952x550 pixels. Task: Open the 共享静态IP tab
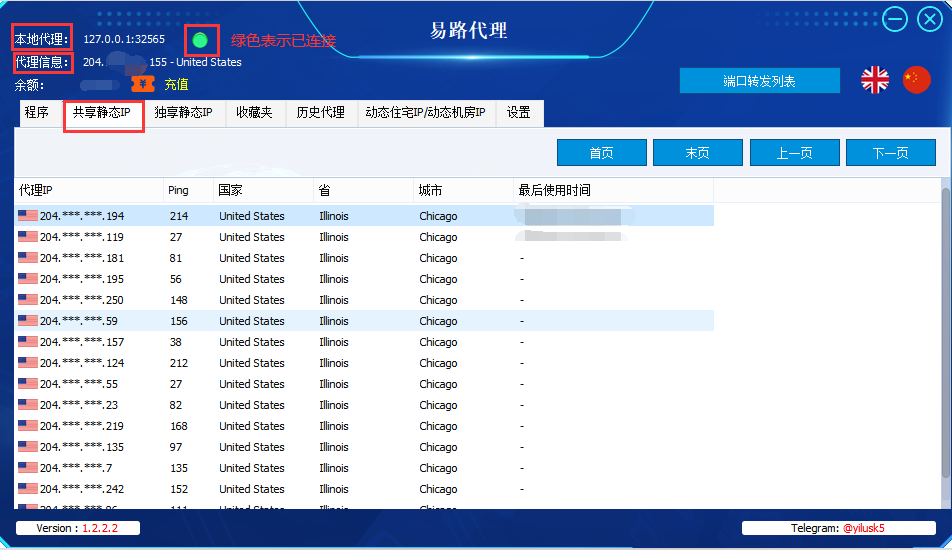[x=102, y=113]
